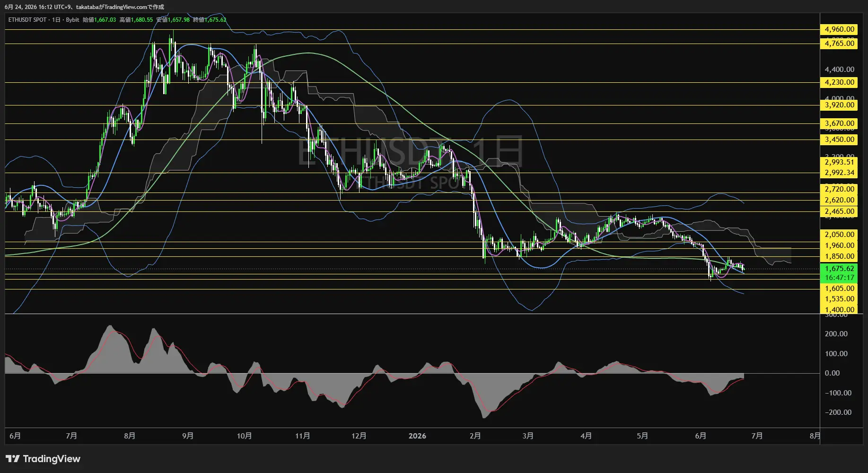Select the 3,920.00 price level label
Screen dimensions: 868x473
click(840, 105)
